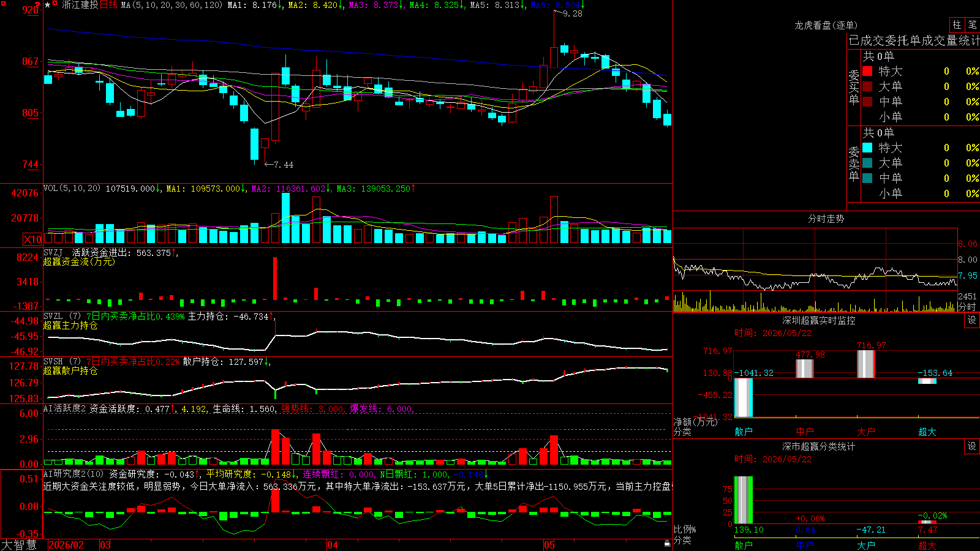This screenshot has height=551, width=980.
Task: Click the 477.98 中户 bar in 深圳超赢实时监控
Action: 805,369
